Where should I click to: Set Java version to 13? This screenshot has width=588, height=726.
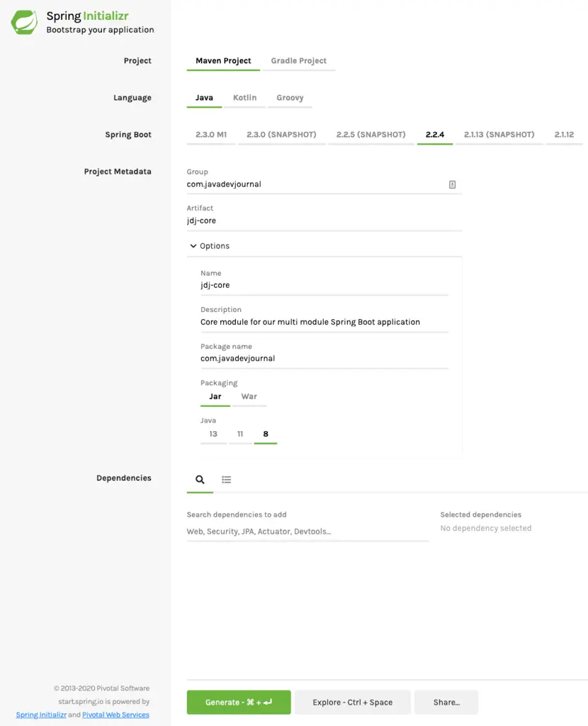click(x=213, y=435)
